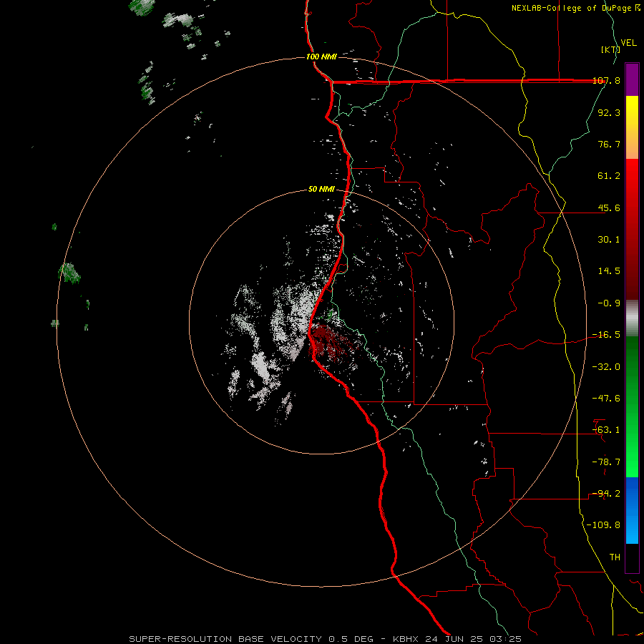
Task: Click the [KT] units label
Action: coord(610,49)
